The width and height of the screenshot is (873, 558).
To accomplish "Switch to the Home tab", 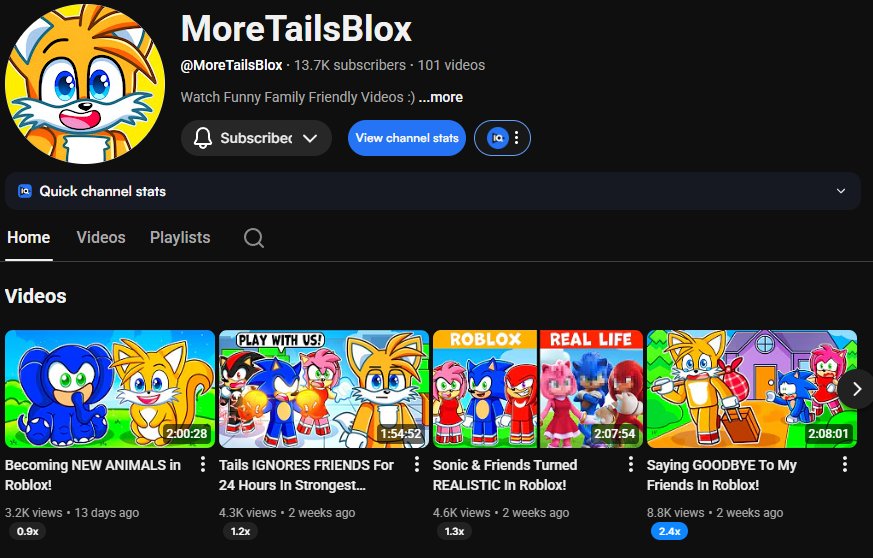I will (x=28, y=238).
